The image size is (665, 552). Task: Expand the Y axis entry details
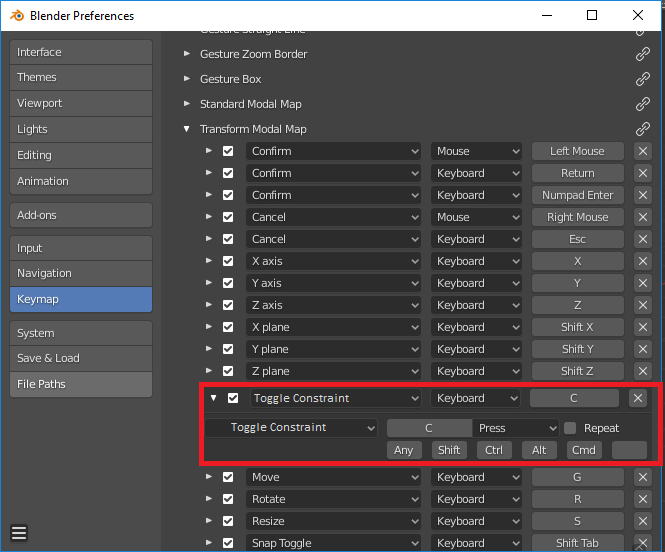[209, 283]
